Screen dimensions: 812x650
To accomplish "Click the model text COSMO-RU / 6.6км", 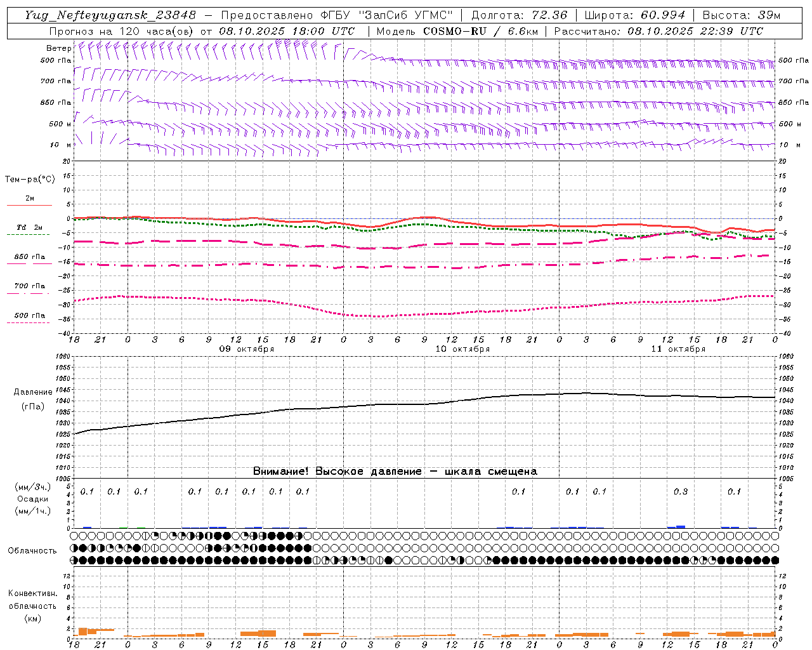I will click(481, 31).
